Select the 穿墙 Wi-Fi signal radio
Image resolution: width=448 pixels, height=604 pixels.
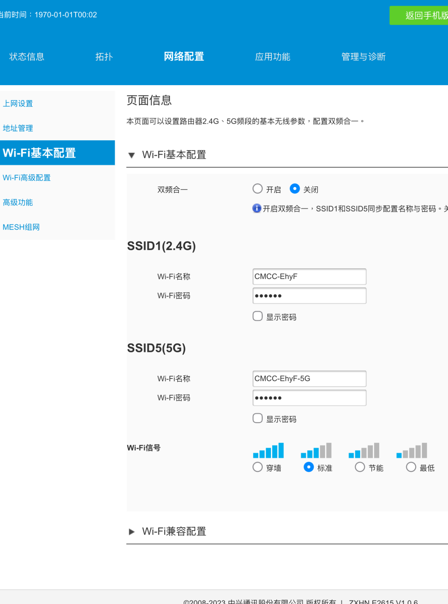coord(257,467)
